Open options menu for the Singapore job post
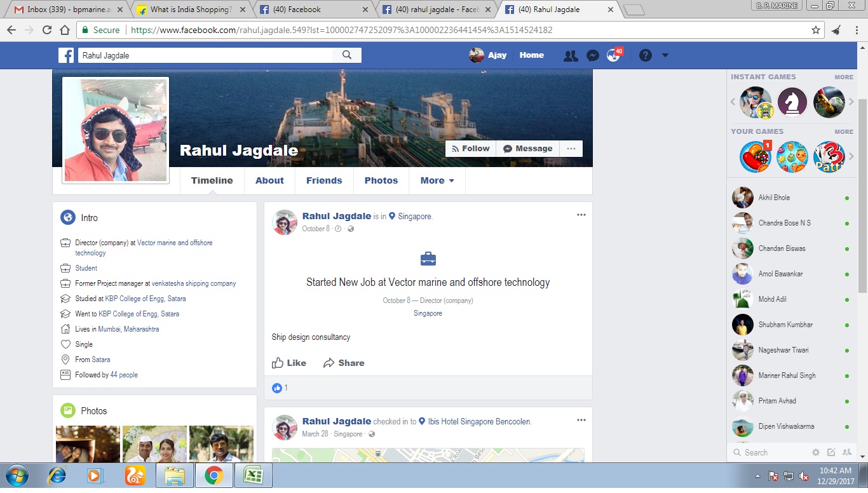The image size is (868, 493). [581, 215]
